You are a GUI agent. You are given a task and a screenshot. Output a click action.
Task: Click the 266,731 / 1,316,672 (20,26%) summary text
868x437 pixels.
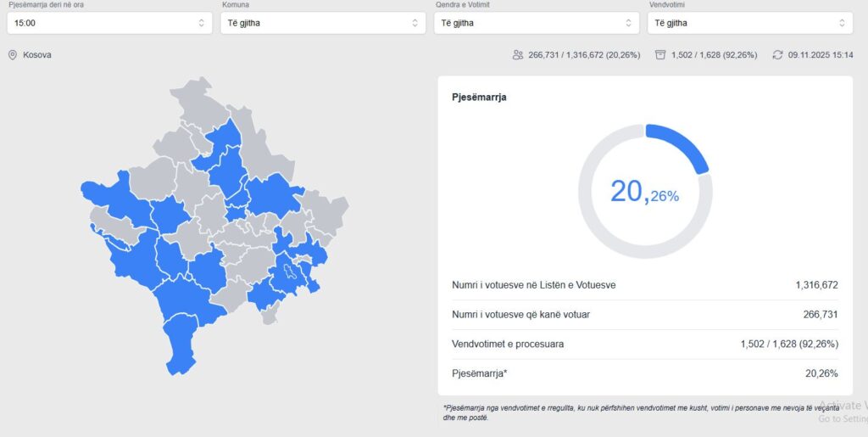point(586,55)
